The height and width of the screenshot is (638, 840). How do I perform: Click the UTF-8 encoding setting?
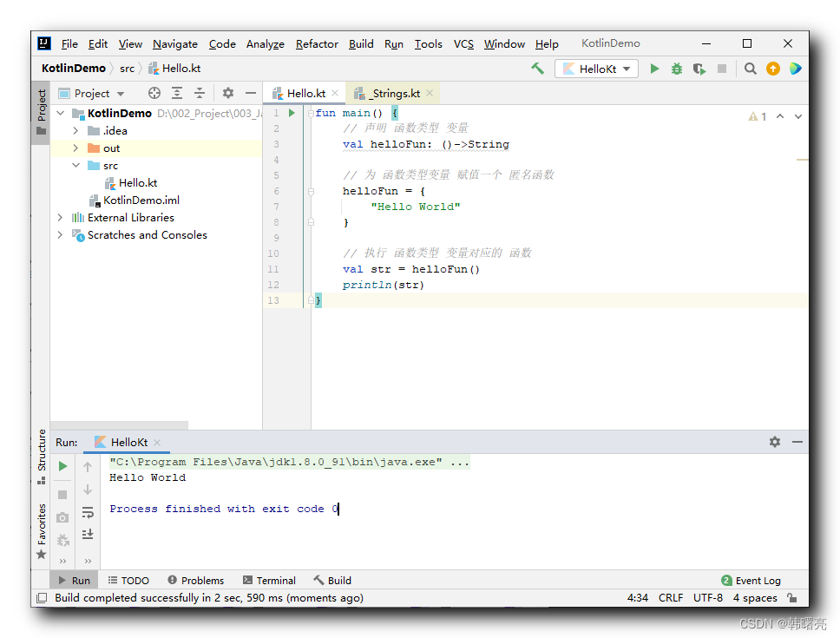click(708, 598)
